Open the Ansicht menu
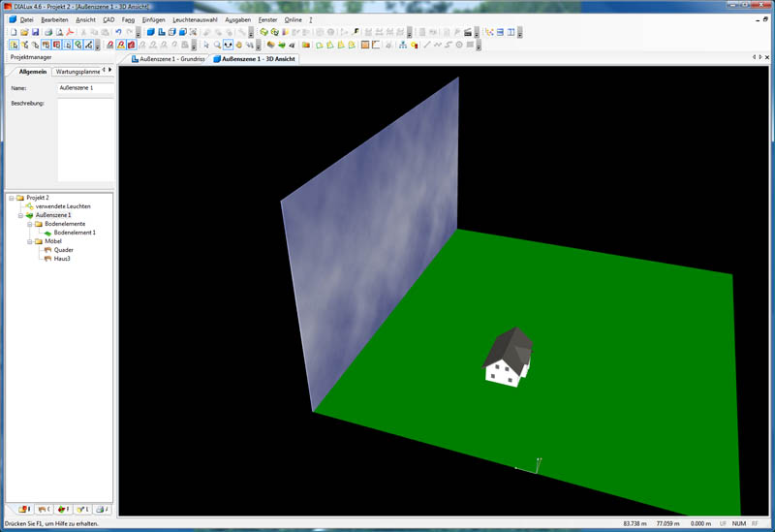 tap(85, 19)
